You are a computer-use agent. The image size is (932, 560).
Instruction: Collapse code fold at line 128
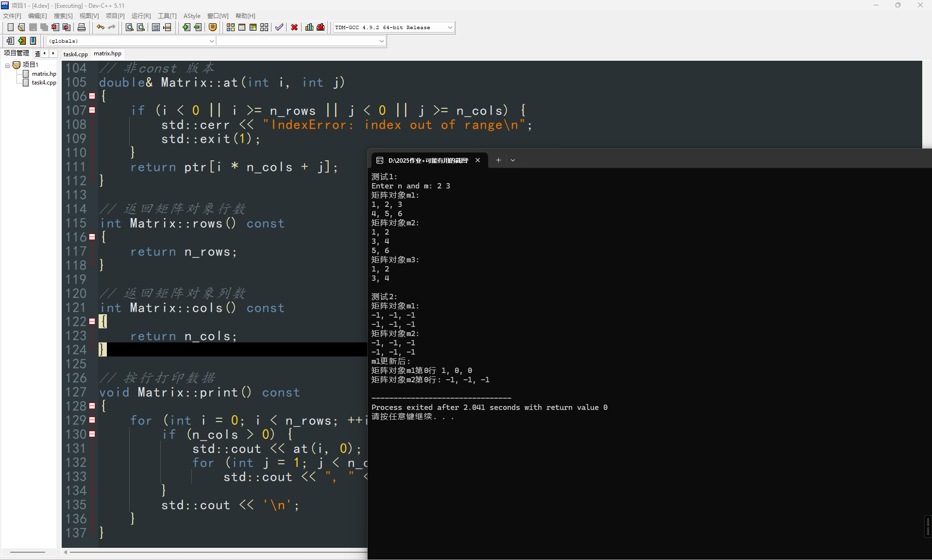92,406
